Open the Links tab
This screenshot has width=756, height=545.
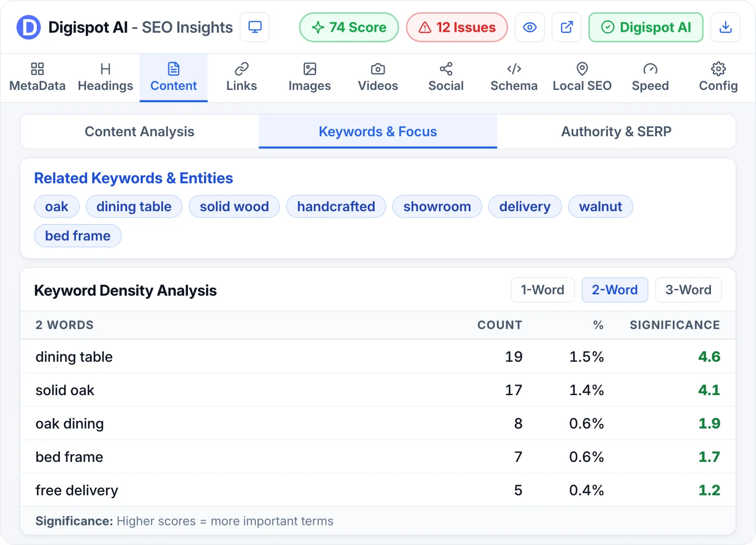[x=242, y=78]
